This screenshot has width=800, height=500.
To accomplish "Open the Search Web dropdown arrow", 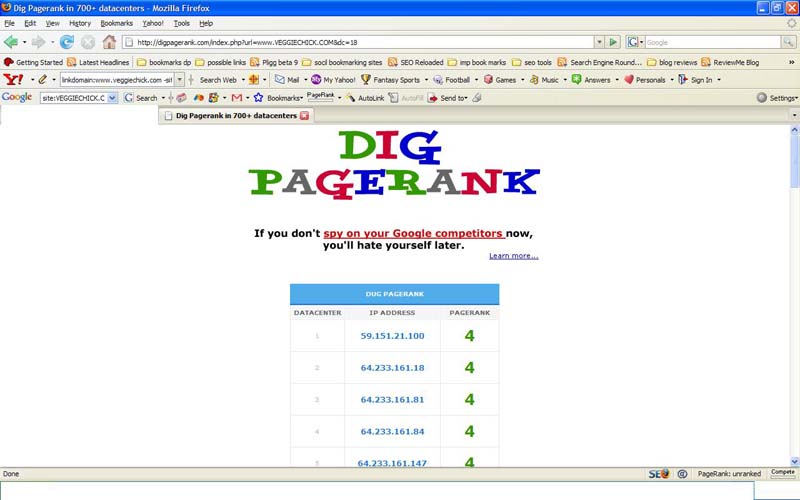I will [x=243, y=80].
